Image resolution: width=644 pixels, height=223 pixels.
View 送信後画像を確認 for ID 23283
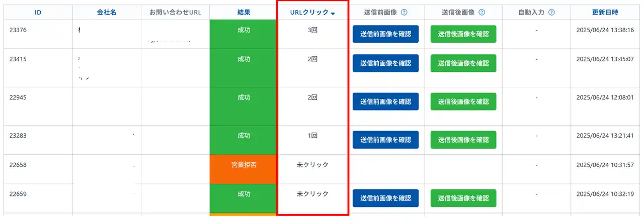463,140
